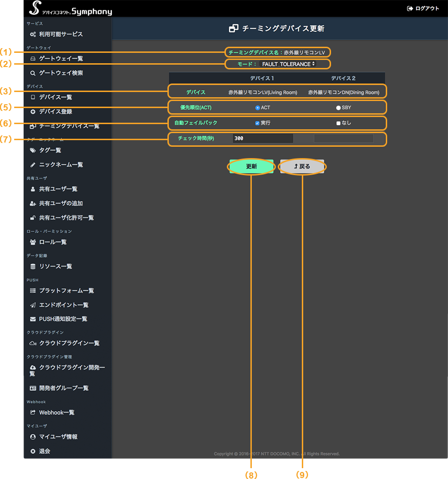Click the 自動フェイルバック row label
Screen dimensions: 448x479
click(196, 123)
